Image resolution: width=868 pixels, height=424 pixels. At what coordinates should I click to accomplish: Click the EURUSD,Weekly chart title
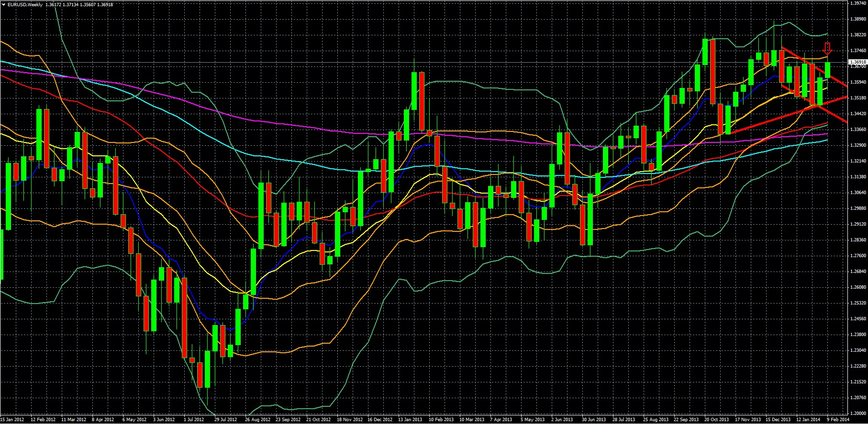point(25,5)
